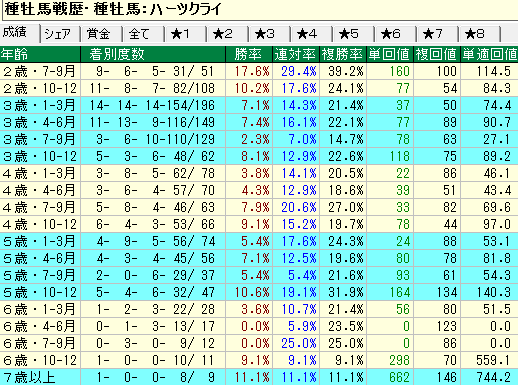Select the 5歳・4-6月 row label
518x385 pixels.
point(40,258)
